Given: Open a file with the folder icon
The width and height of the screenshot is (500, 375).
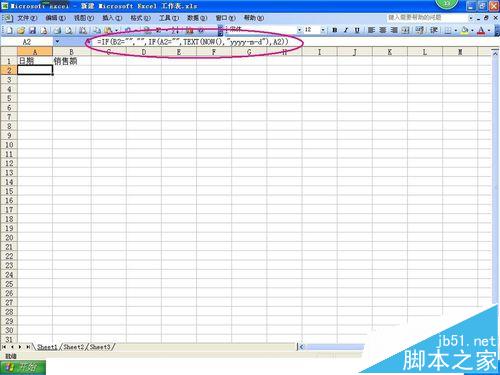Looking at the screenshot, I should pos(21,31).
